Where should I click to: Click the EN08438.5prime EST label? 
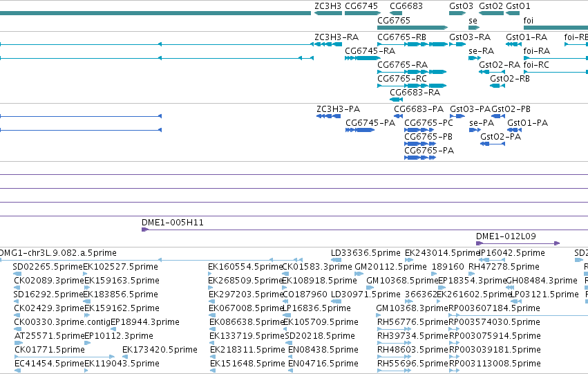coord(323,350)
